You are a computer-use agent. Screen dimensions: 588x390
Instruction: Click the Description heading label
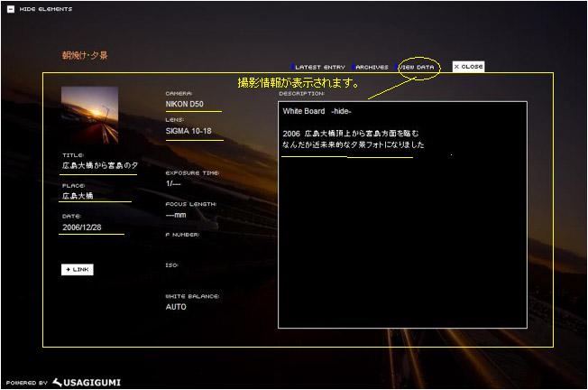coord(301,94)
